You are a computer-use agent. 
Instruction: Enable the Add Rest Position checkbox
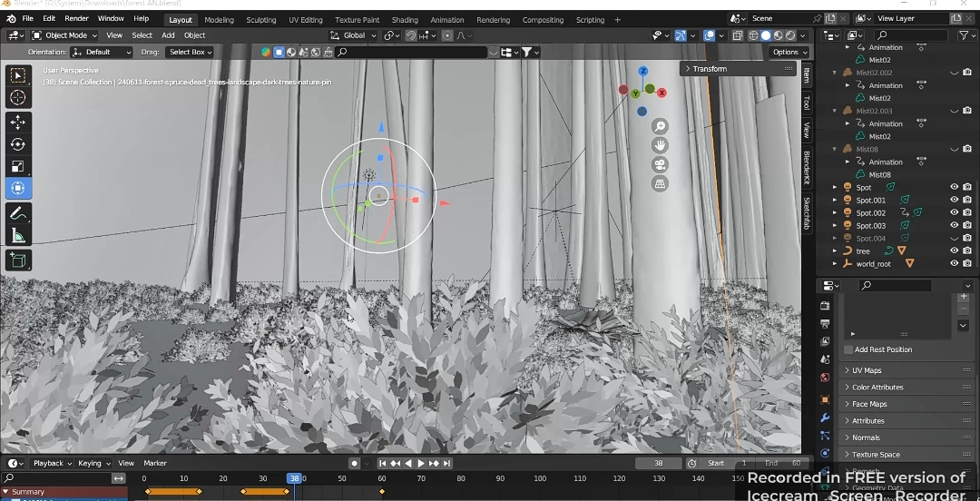(848, 349)
